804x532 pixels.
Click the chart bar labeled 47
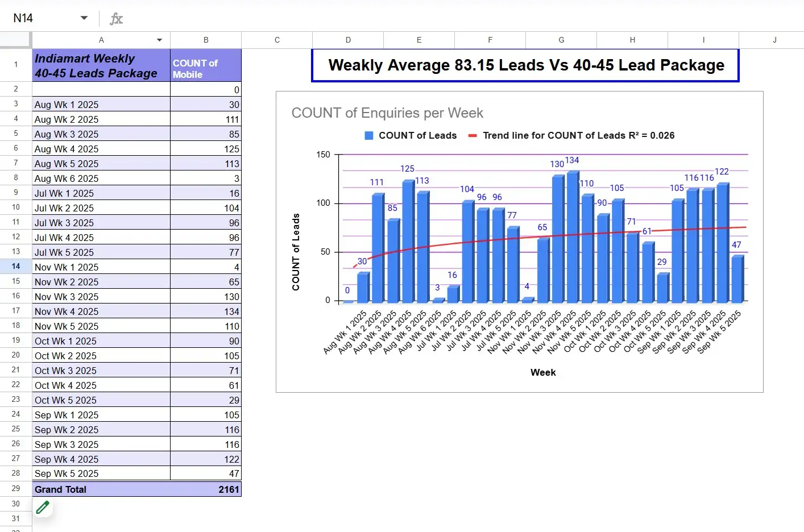[737, 279]
